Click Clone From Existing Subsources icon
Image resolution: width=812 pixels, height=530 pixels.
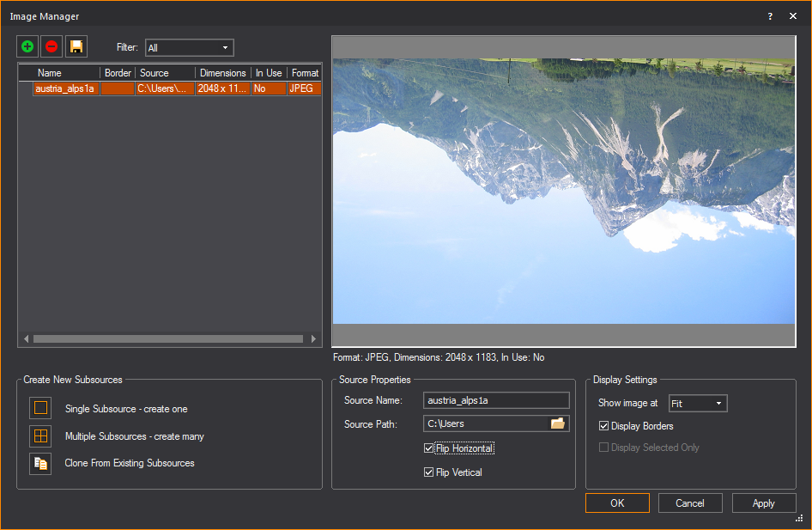40,463
